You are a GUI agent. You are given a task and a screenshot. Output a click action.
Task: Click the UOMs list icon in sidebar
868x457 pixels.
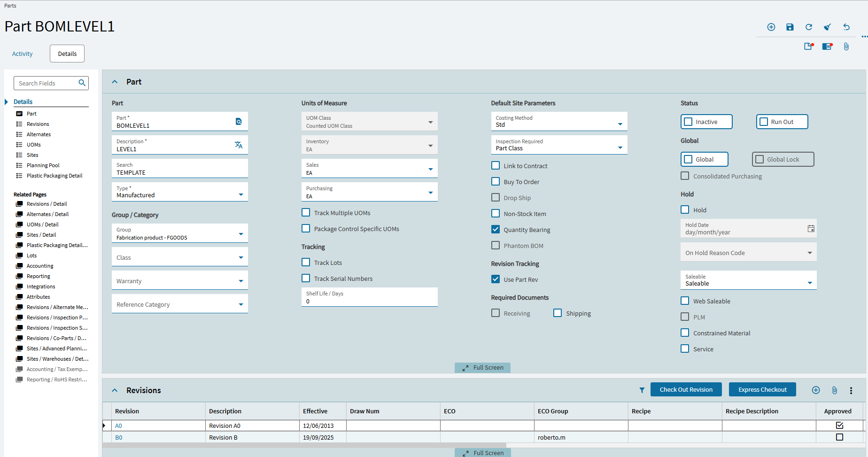pyautogui.click(x=19, y=145)
